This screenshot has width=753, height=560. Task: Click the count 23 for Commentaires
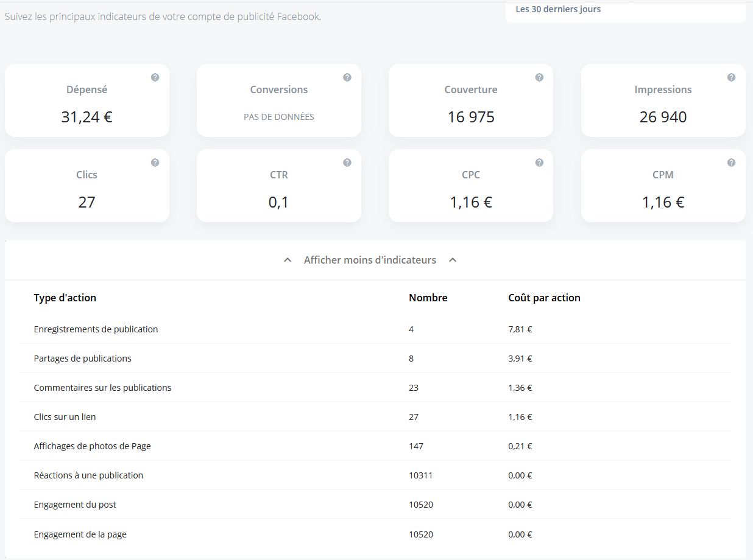[x=414, y=388]
